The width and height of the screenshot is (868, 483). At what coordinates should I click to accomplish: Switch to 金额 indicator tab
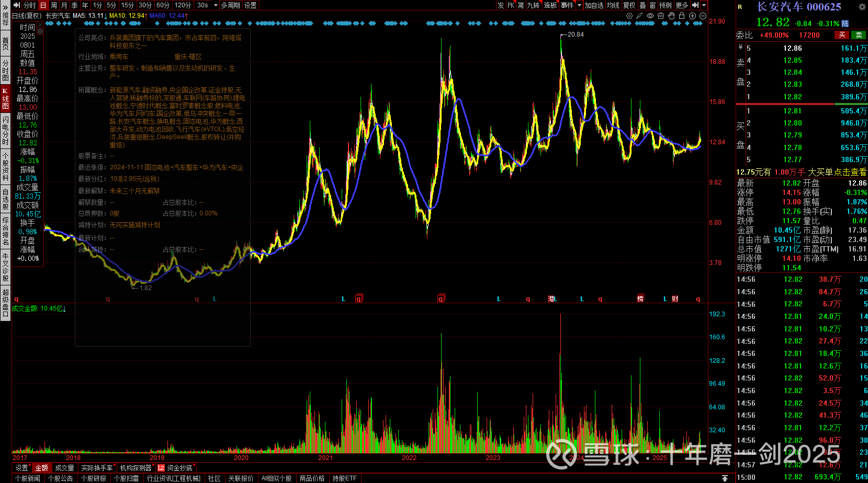pyautogui.click(x=41, y=468)
